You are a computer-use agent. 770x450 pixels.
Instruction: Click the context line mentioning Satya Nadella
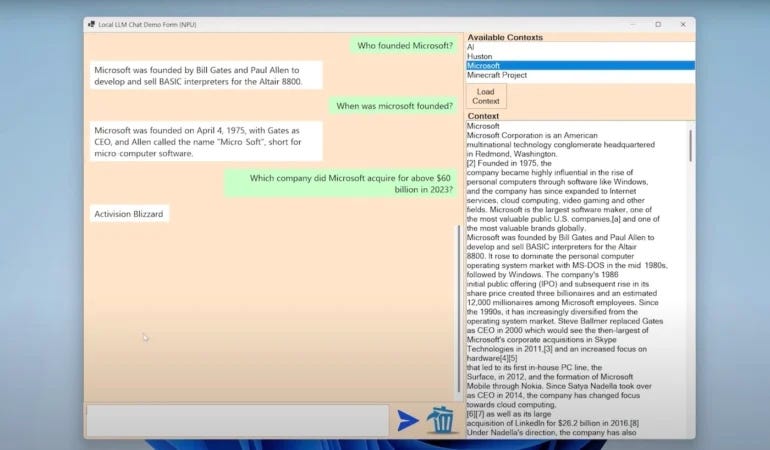click(559, 386)
